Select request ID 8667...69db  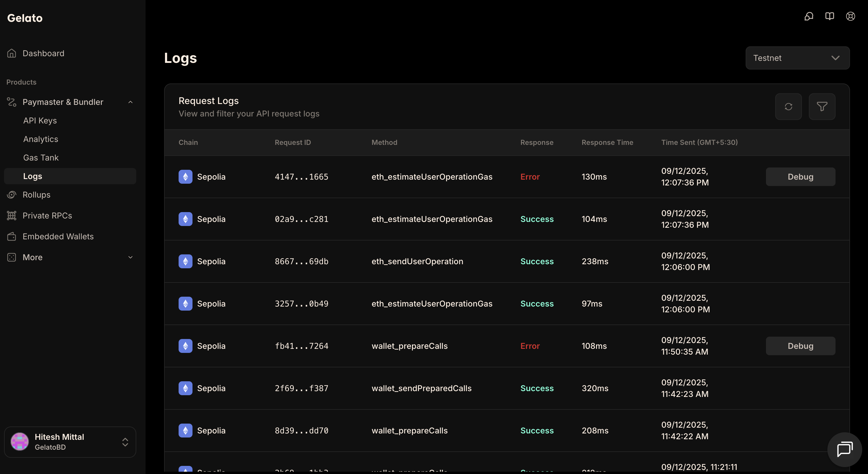[x=302, y=261]
